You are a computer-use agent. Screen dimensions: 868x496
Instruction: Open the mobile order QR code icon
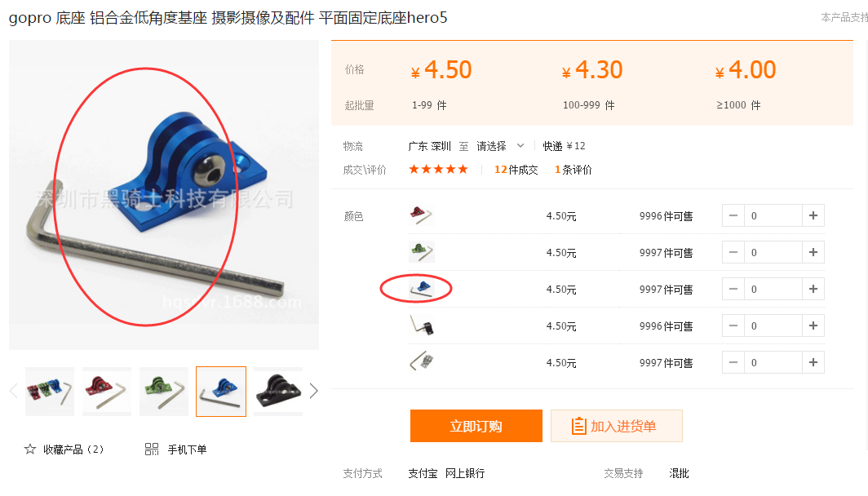point(152,449)
